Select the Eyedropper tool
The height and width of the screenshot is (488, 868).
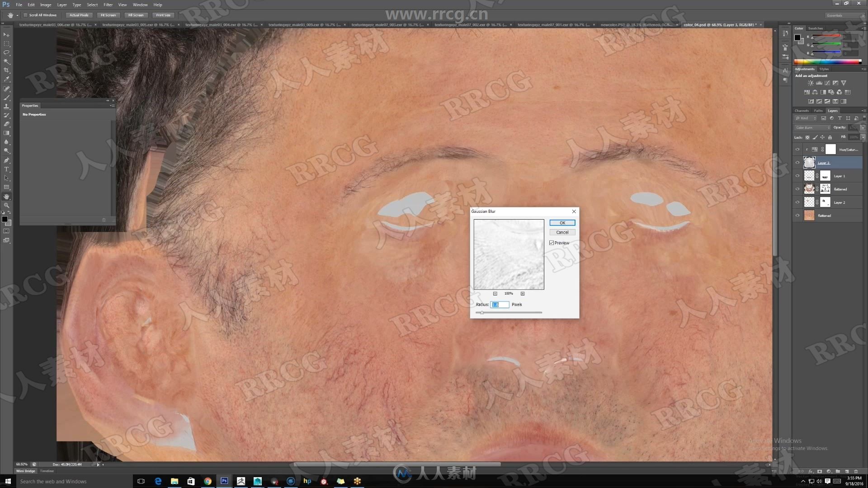click(x=6, y=79)
